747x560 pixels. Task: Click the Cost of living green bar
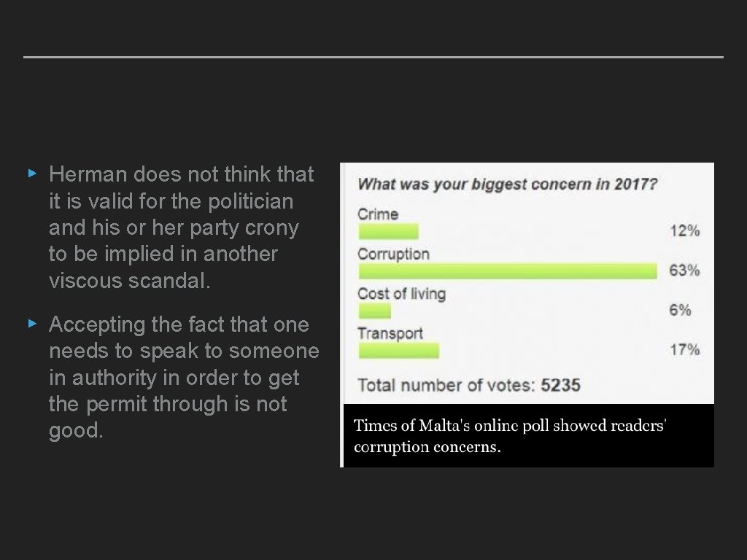tap(374, 311)
